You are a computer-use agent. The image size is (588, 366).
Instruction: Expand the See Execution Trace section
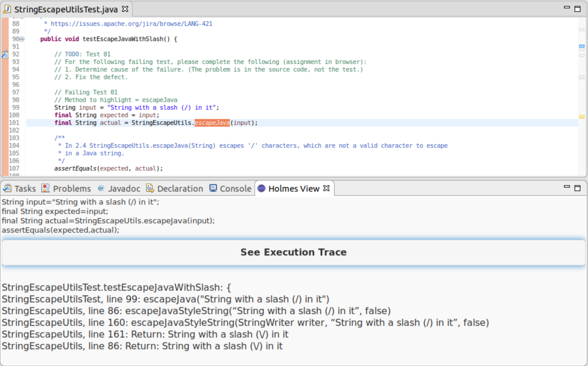[294, 252]
